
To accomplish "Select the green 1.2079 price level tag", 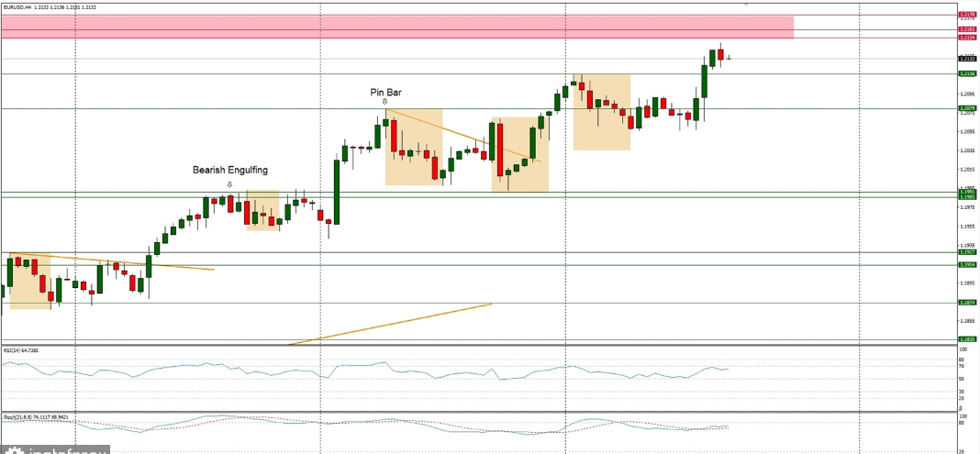I will pos(966,108).
